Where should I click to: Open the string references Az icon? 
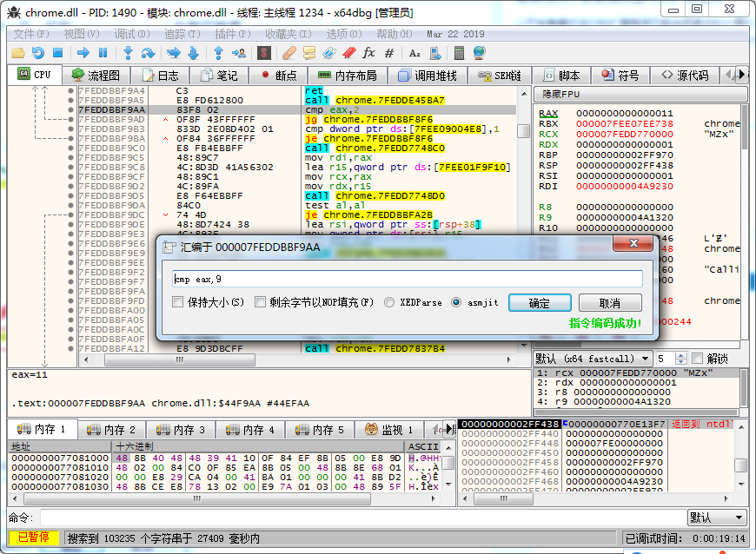[414, 53]
